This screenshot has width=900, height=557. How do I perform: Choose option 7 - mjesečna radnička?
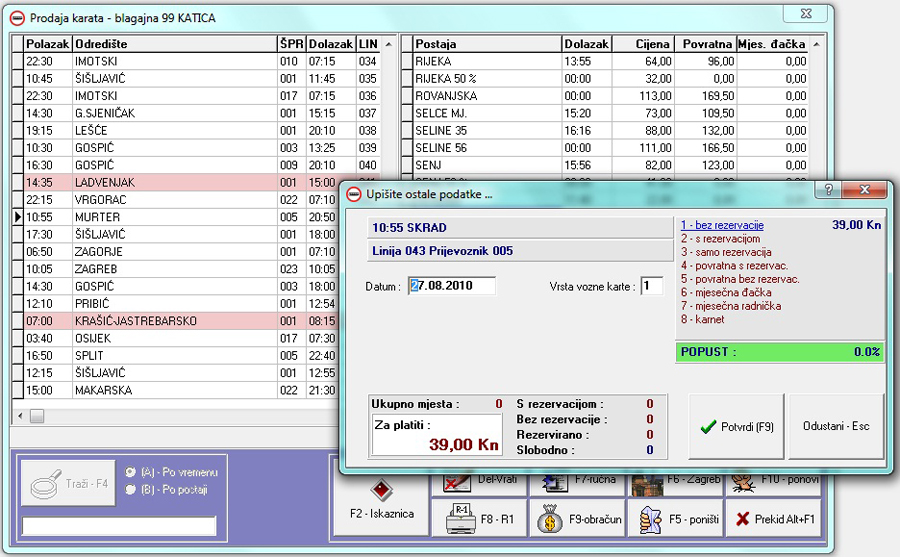point(731,305)
